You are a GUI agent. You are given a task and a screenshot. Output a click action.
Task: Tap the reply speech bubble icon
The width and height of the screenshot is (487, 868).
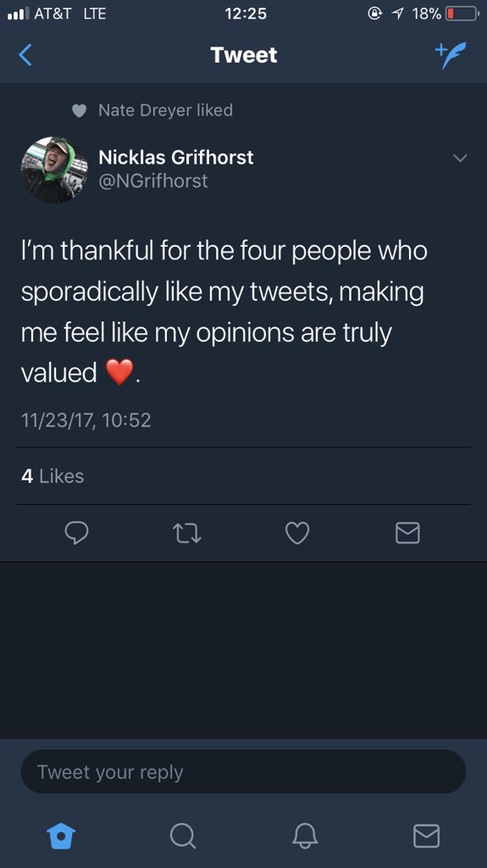[76, 533]
